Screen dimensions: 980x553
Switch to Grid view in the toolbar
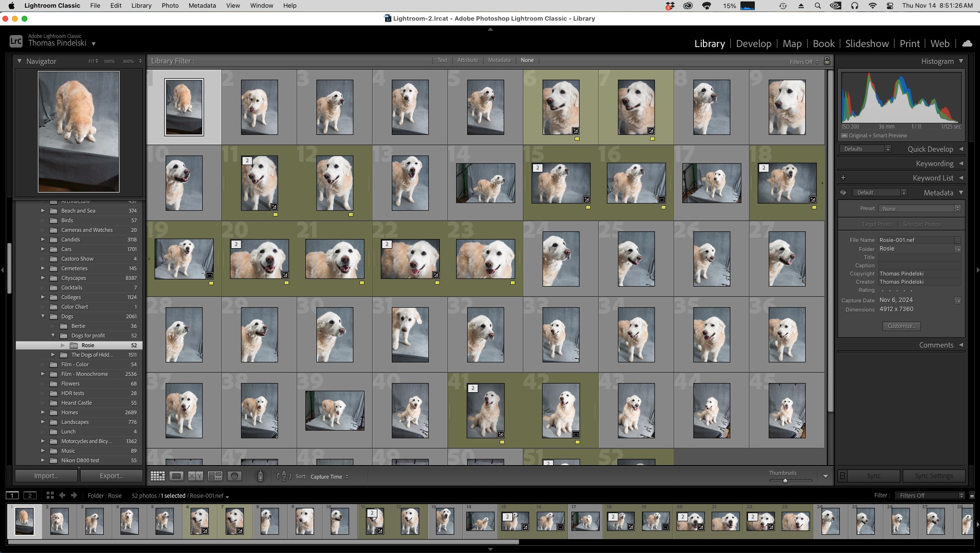click(157, 476)
